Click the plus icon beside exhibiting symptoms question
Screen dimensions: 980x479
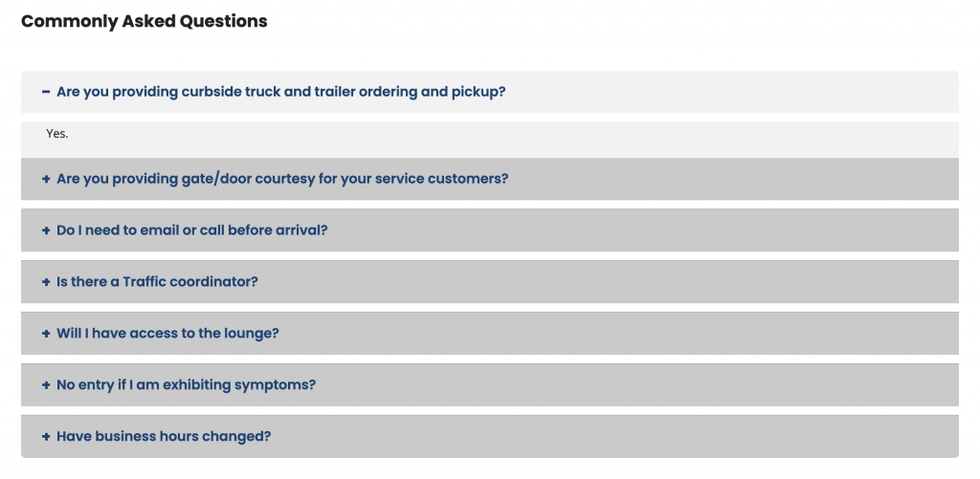[46, 386]
